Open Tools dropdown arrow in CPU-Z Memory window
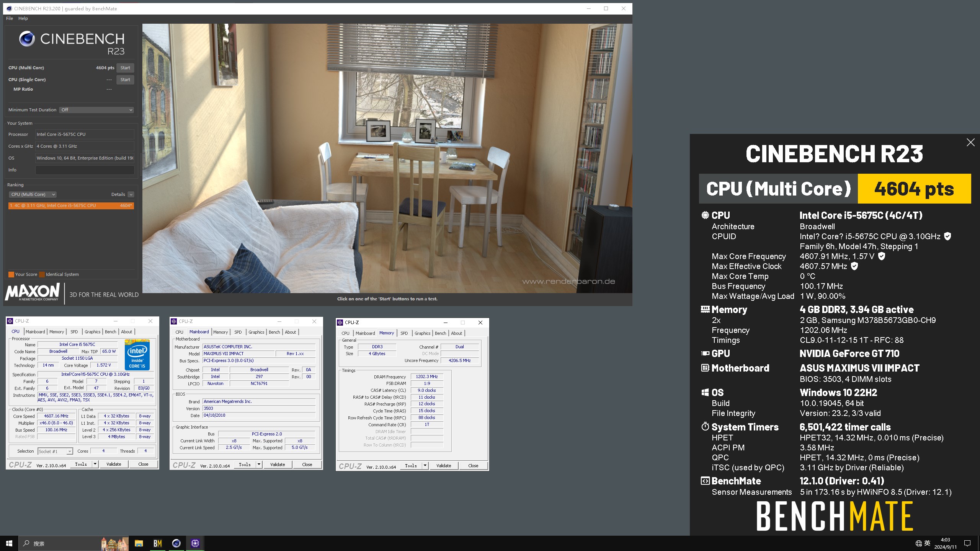 click(x=425, y=466)
